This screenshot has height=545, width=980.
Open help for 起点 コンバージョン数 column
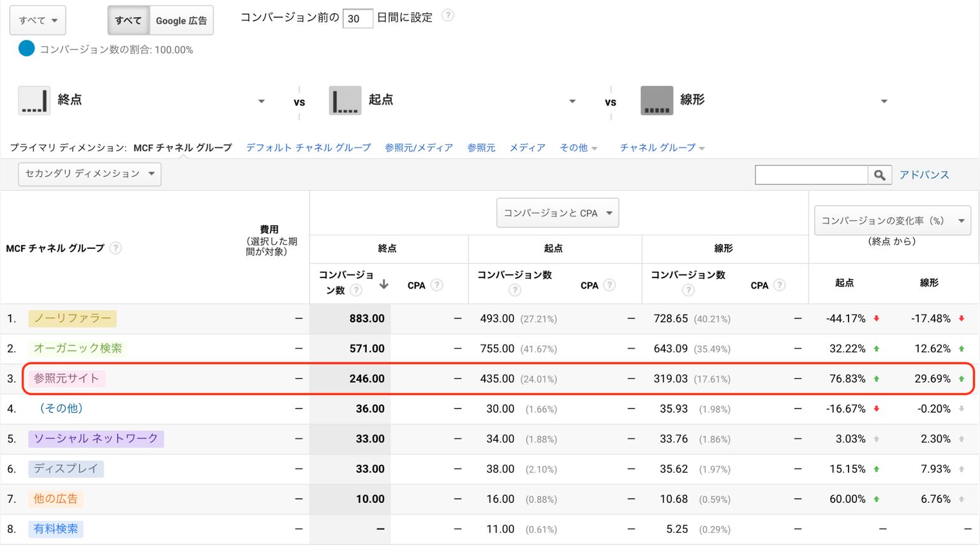(515, 290)
